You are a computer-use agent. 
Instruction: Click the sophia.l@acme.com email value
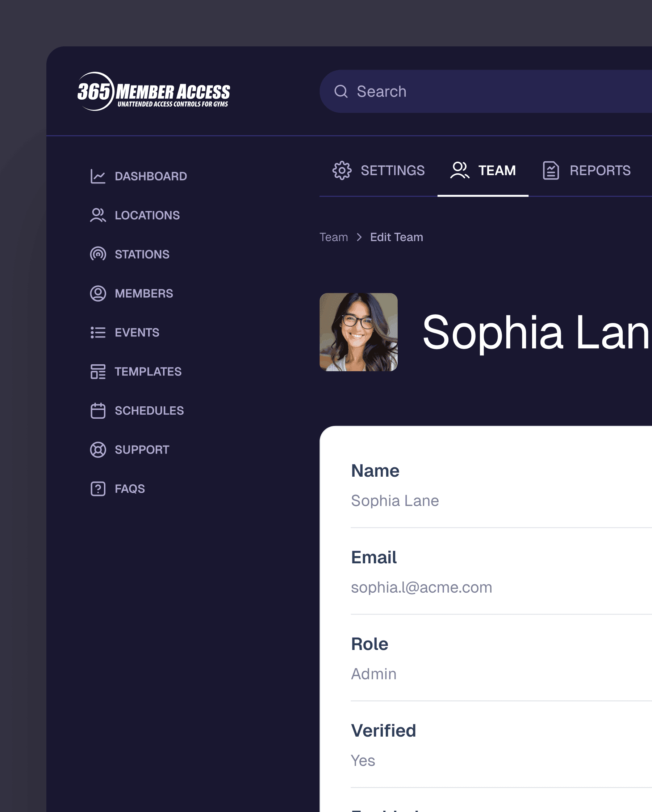click(x=422, y=588)
